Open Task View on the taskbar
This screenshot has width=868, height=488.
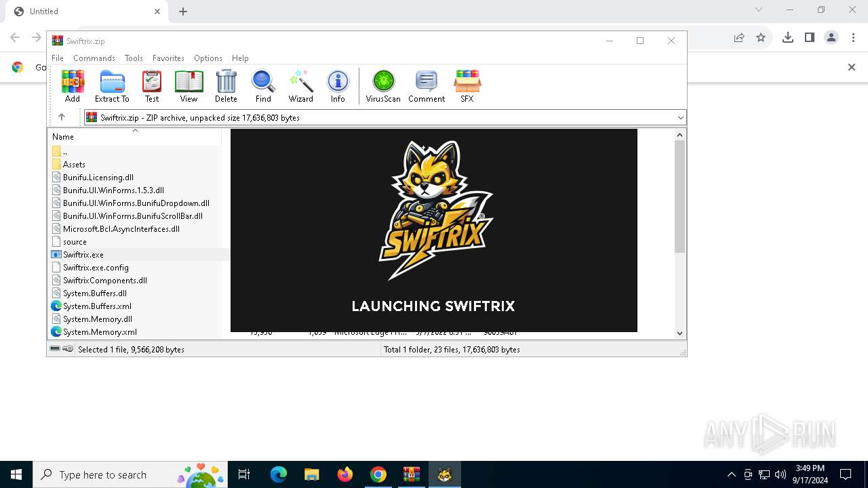coord(244,474)
